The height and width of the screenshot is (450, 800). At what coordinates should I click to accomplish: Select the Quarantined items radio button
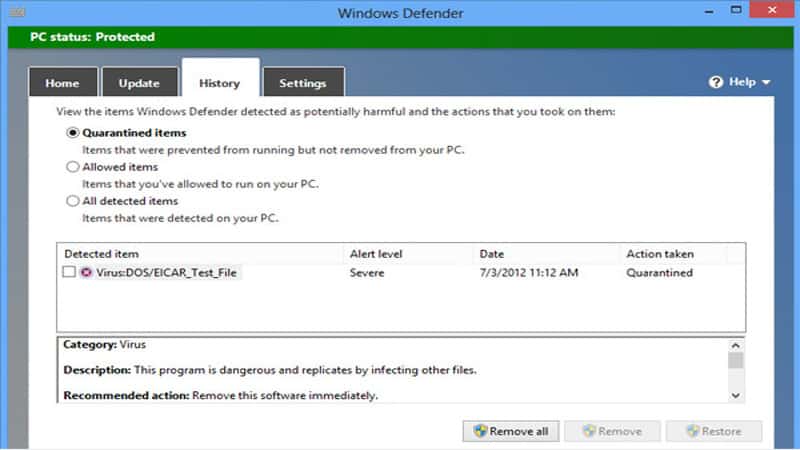pos(72,133)
